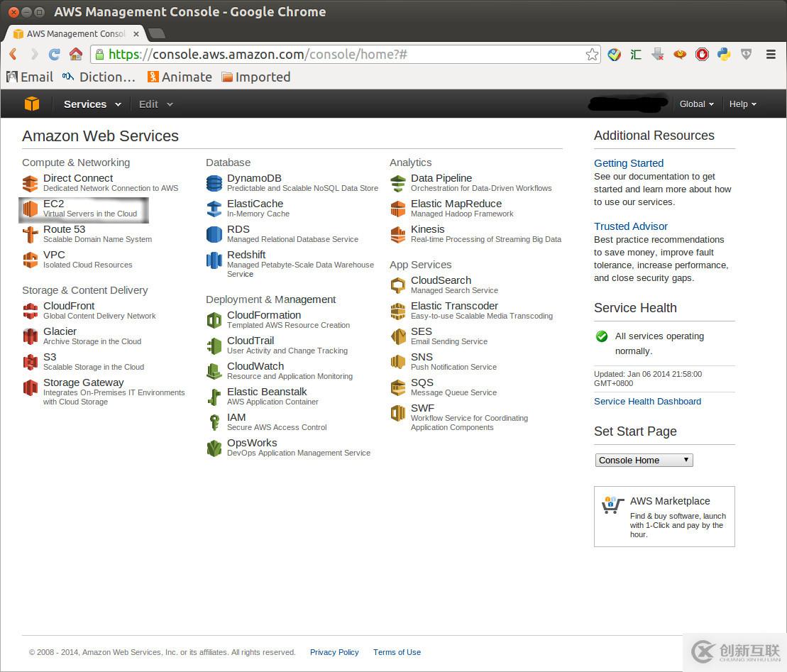Screen dimensions: 787x672
Task: Open the SNS icon
Action: click(x=398, y=363)
